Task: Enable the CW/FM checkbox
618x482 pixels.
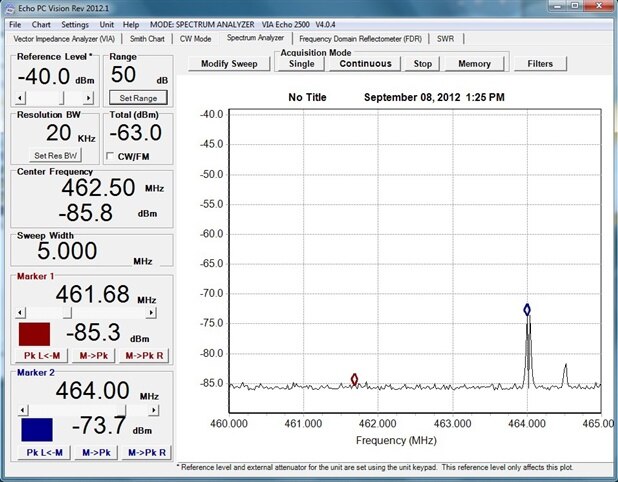Action: tap(111, 156)
